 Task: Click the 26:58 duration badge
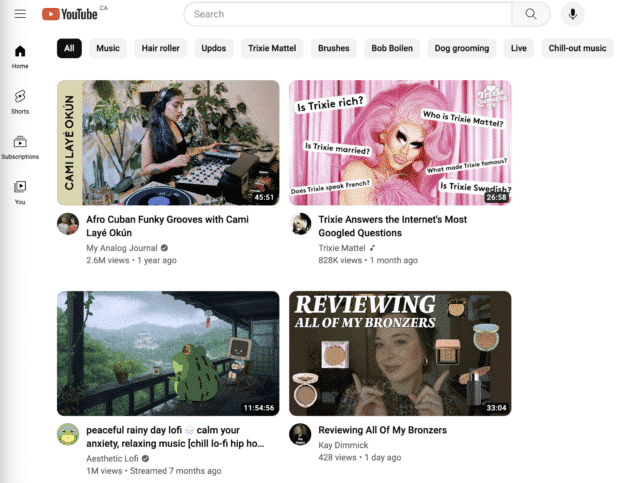click(496, 197)
